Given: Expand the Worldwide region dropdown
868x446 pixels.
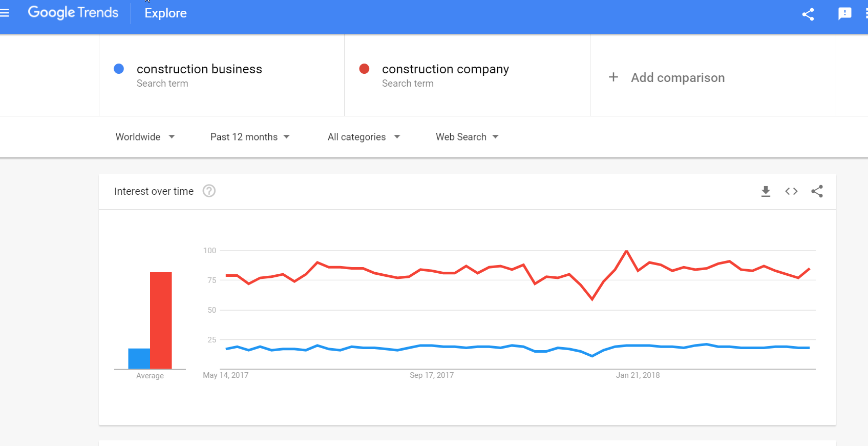Looking at the screenshot, I should (145, 137).
